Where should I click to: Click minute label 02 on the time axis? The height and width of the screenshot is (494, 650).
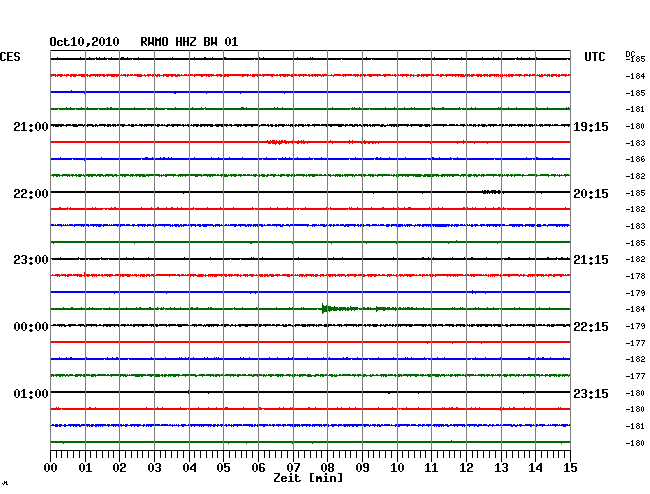[119, 467]
